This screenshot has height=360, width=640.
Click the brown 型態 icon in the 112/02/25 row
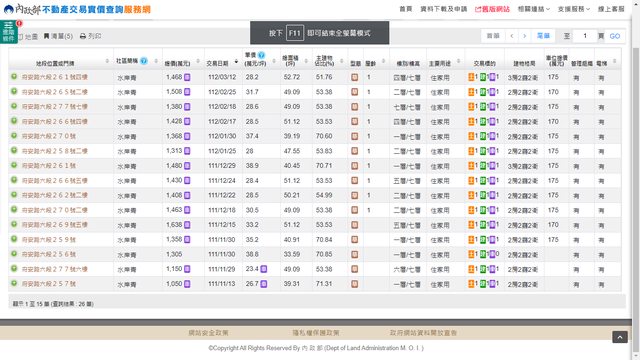point(354,92)
